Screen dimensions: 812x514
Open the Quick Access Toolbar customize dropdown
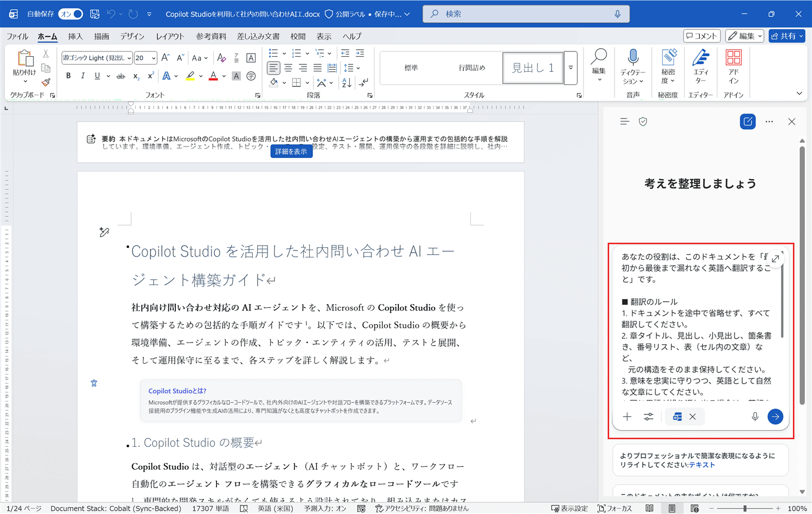(x=149, y=14)
